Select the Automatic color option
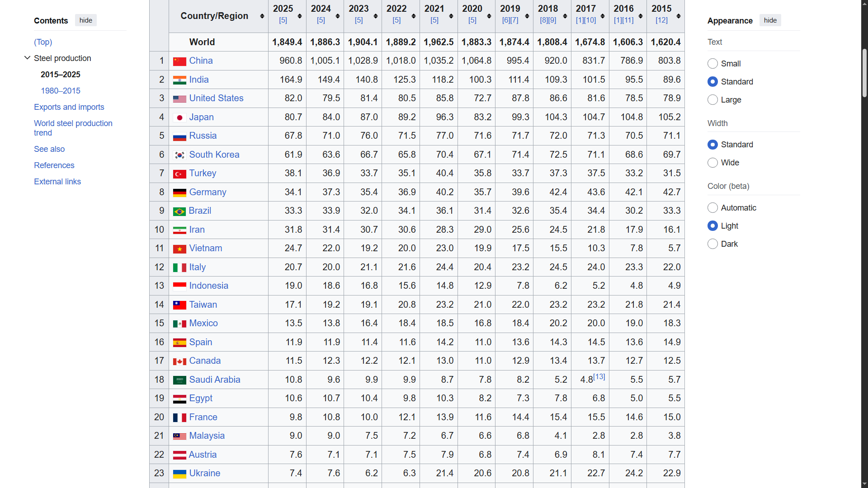868x488 pixels. [712, 208]
